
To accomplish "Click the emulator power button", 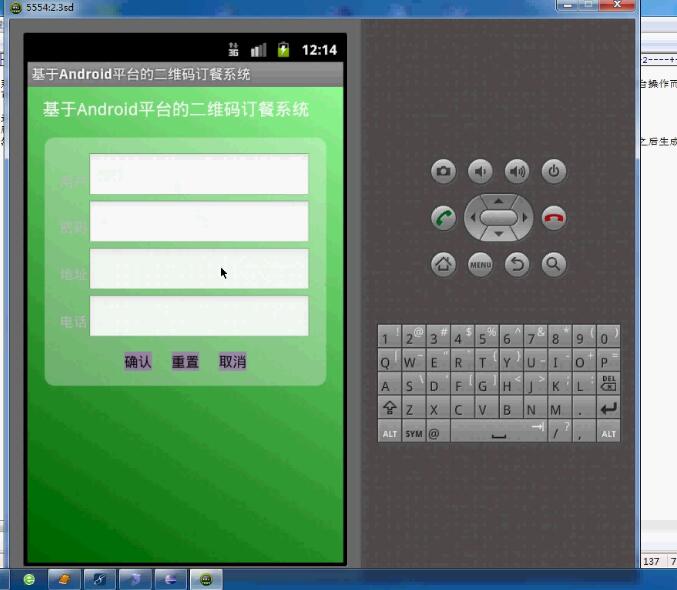I will [x=554, y=171].
